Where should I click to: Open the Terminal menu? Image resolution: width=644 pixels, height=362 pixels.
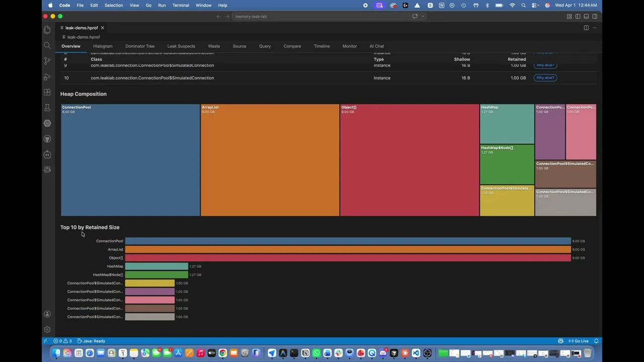click(181, 5)
